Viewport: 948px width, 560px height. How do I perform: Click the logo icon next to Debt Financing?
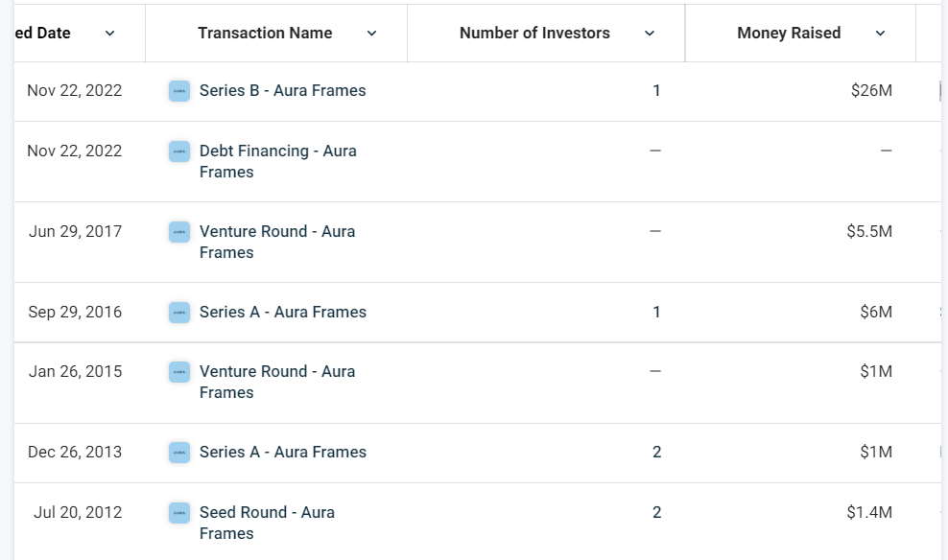click(x=179, y=152)
